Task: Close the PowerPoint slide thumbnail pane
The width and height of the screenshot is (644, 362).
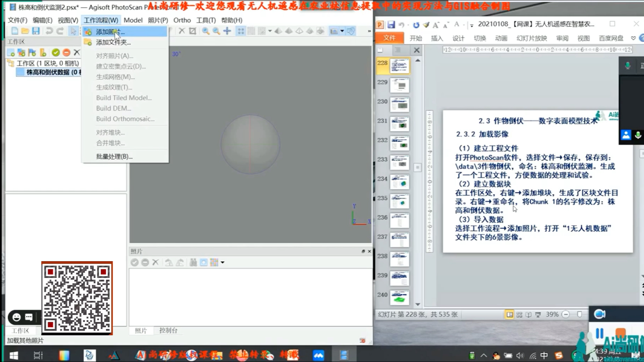Action: [x=417, y=50]
